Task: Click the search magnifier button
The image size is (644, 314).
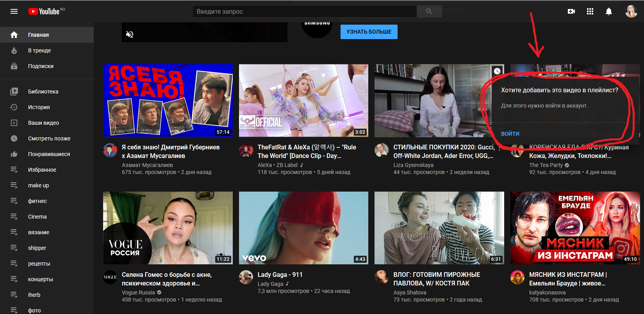Action: [429, 11]
